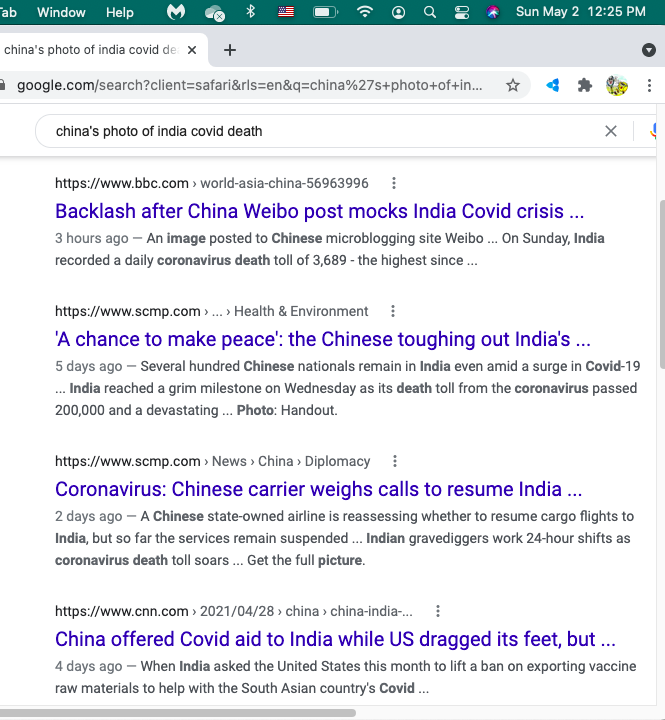Open the Window menu
The image size is (665, 720).
coord(61,12)
